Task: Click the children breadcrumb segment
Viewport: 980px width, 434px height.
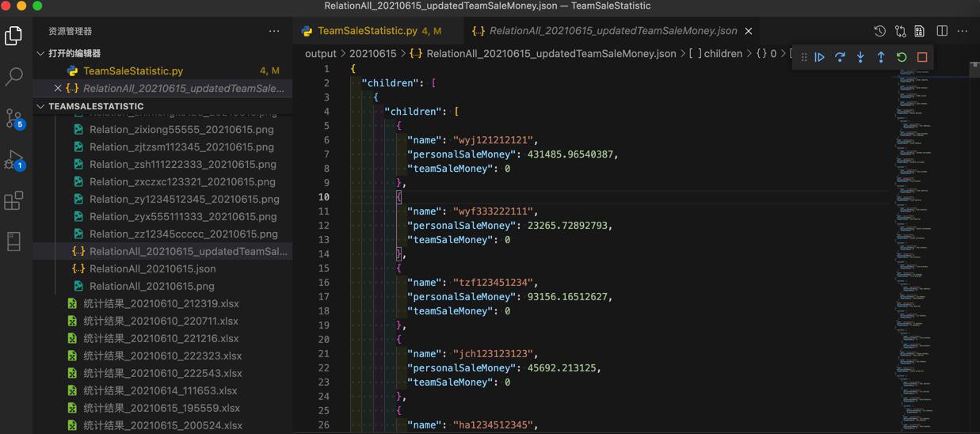Action: click(x=715, y=54)
